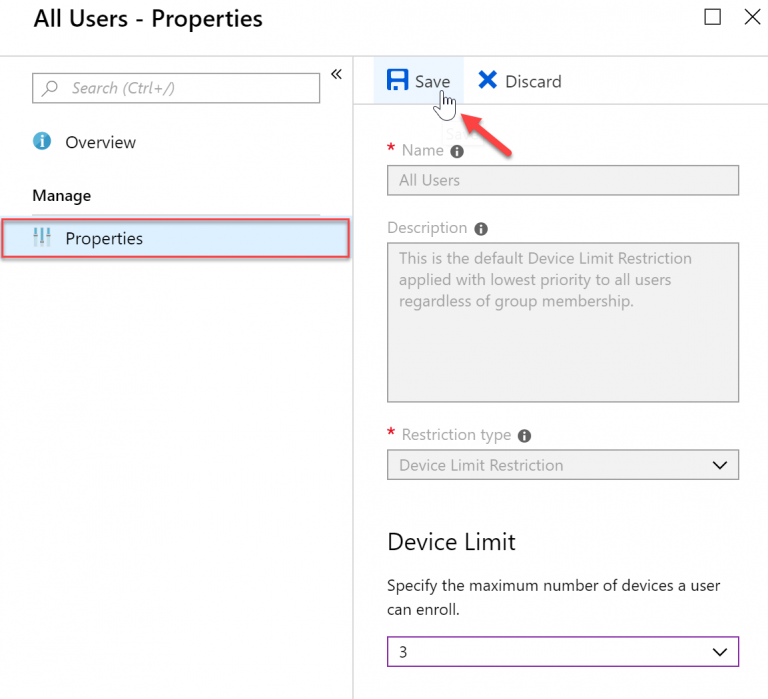Open the Overview menu item
This screenshot has width=768, height=699.
coord(100,142)
